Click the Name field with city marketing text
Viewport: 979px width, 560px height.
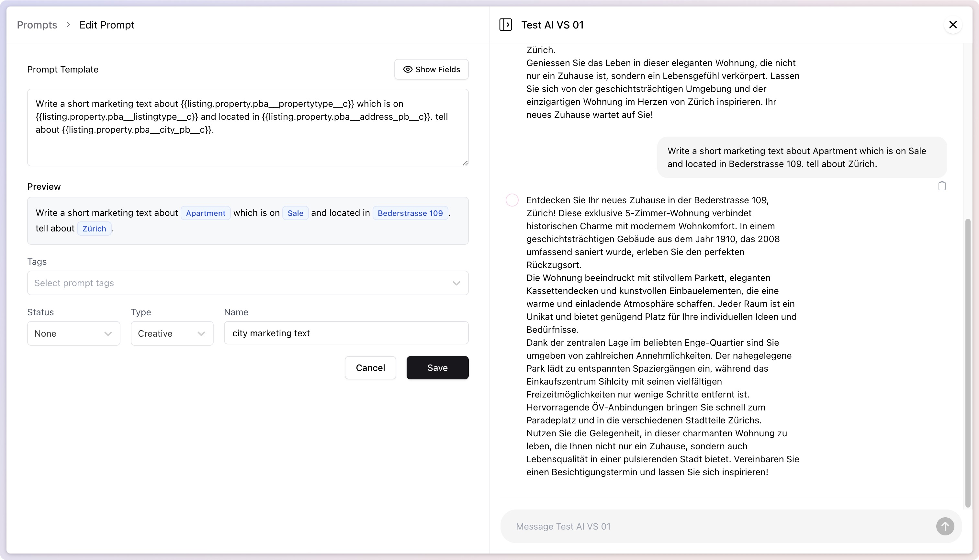(346, 333)
